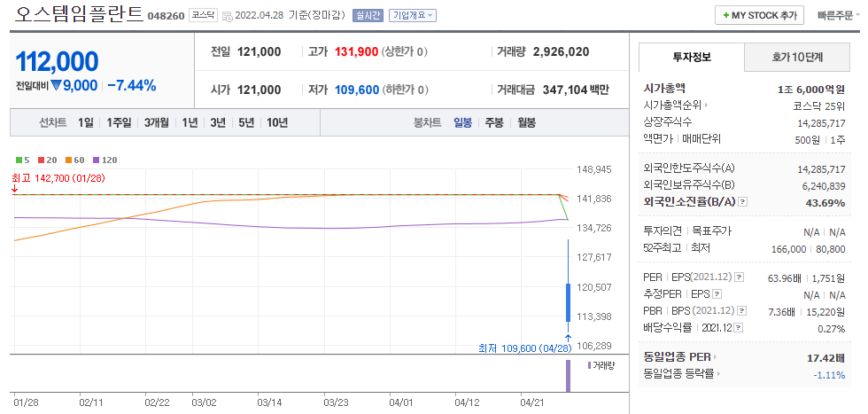Click the question mark icon next to 외국인소진율(B/A)

point(743,202)
